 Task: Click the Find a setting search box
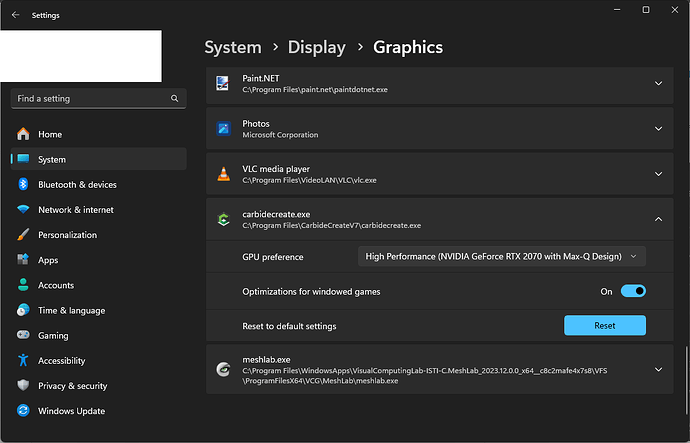point(99,99)
